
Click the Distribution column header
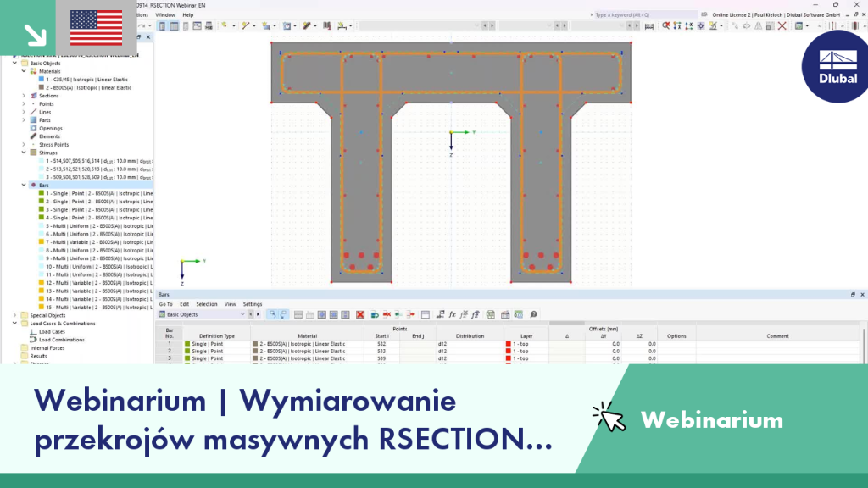pos(470,335)
